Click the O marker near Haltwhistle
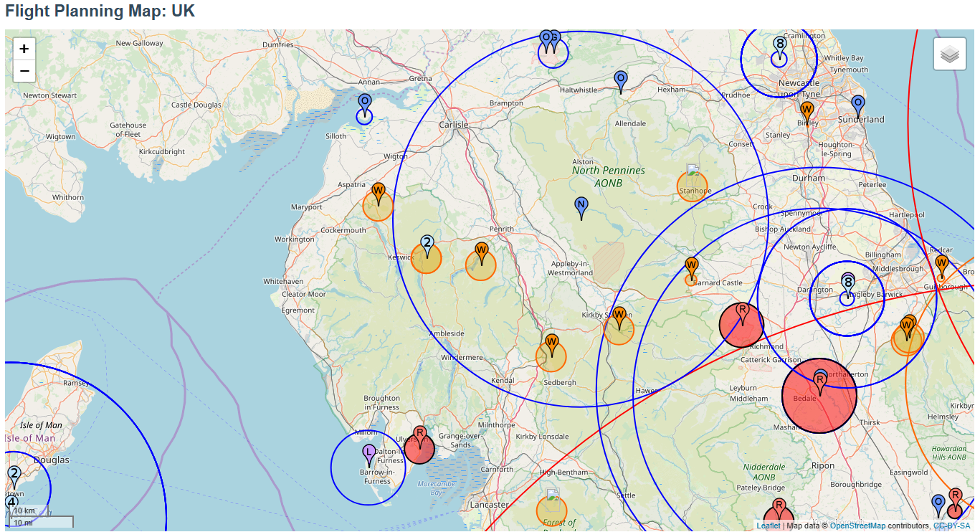The width and height of the screenshot is (980, 532). (621, 82)
